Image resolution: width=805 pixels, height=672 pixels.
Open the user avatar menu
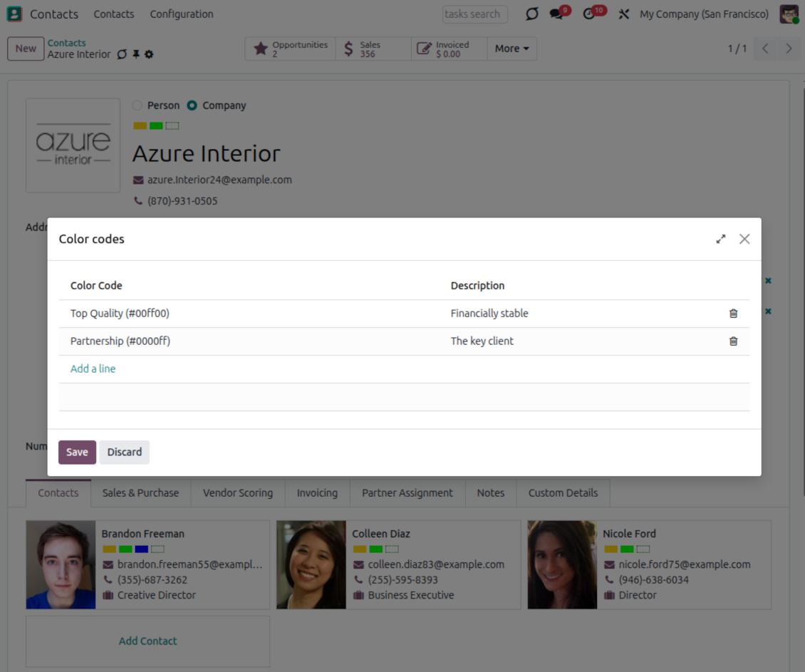(x=789, y=14)
